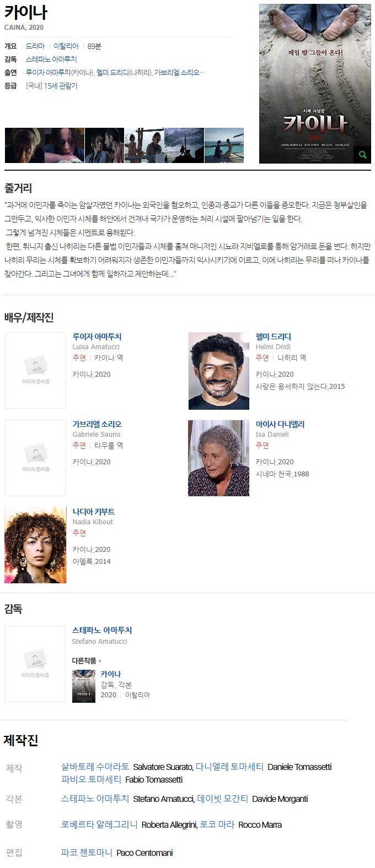Viewport: 375px width, 868px height.
Task: Open 아이사 다니엘리 actor profile photo
Action: coord(218,458)
